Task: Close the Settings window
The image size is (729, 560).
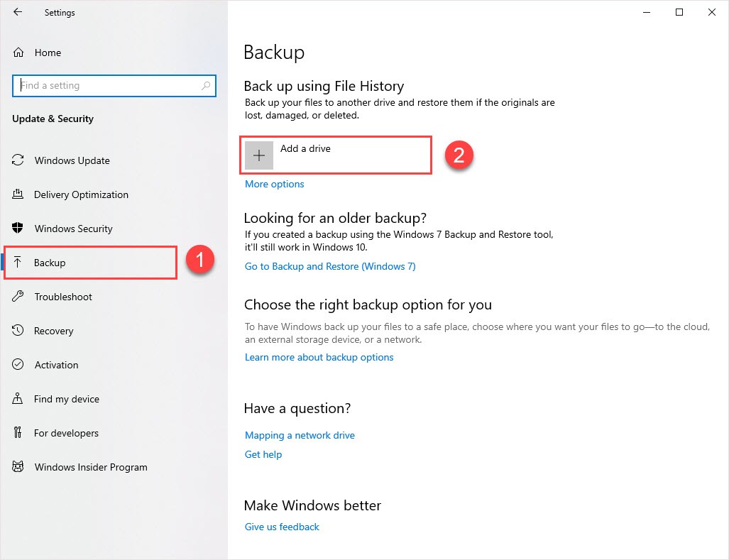Action: point(711,12)
